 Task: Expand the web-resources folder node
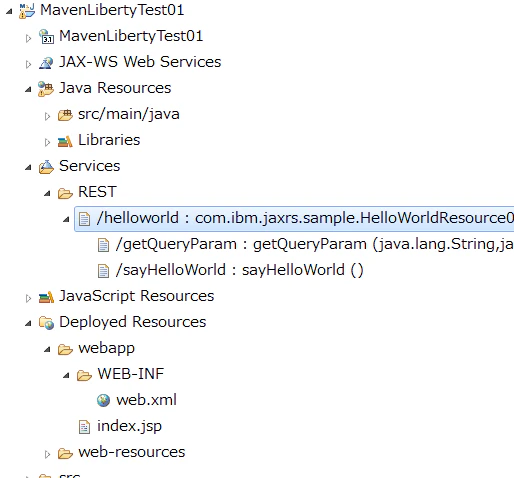(47, 454)
